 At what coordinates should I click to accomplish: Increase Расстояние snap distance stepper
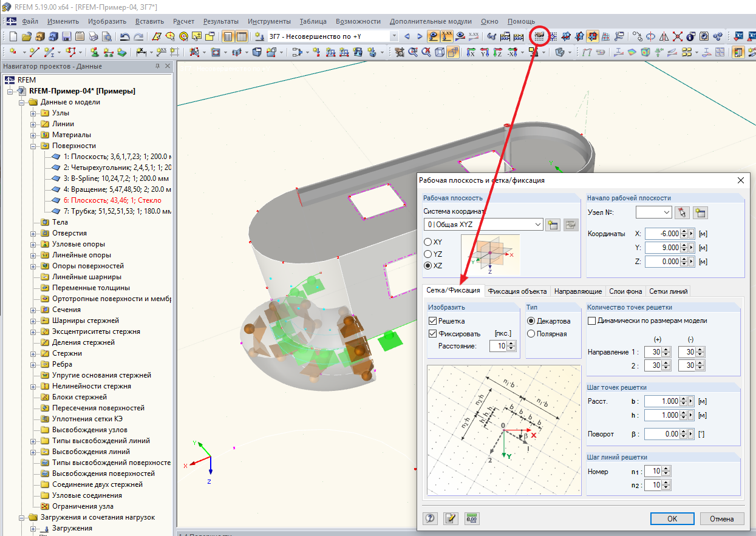click(x=511, y=343)
